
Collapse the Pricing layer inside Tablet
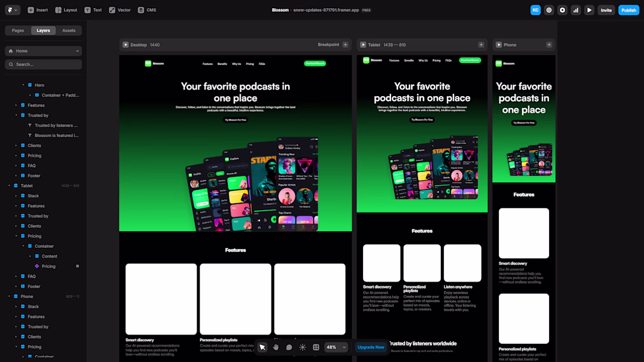click(x=16, y=236)
